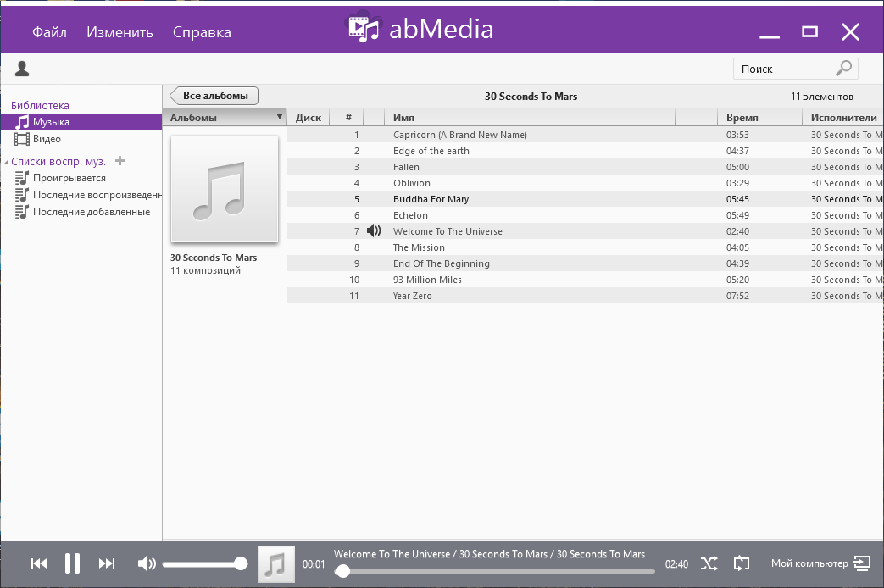Screen dimensions: 884x588
Task: Select the track Fallen
Action: [585, 167]
